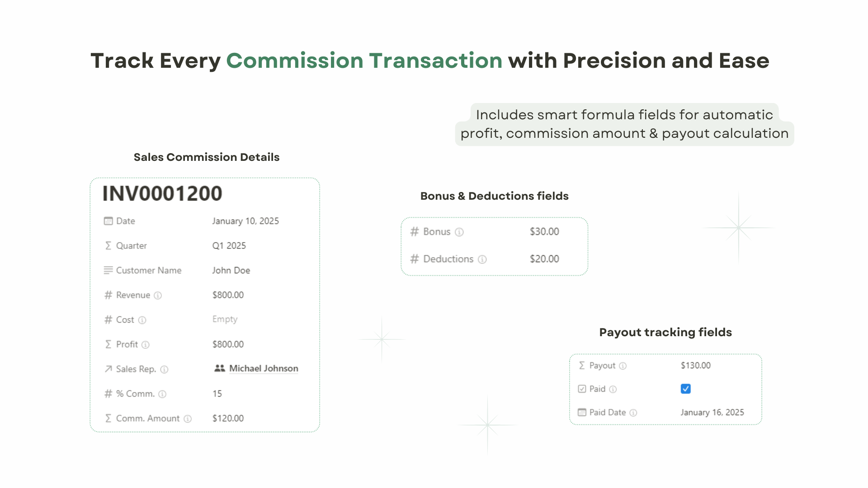
Task: Click the info icon next to Cost
Action: 142,320
